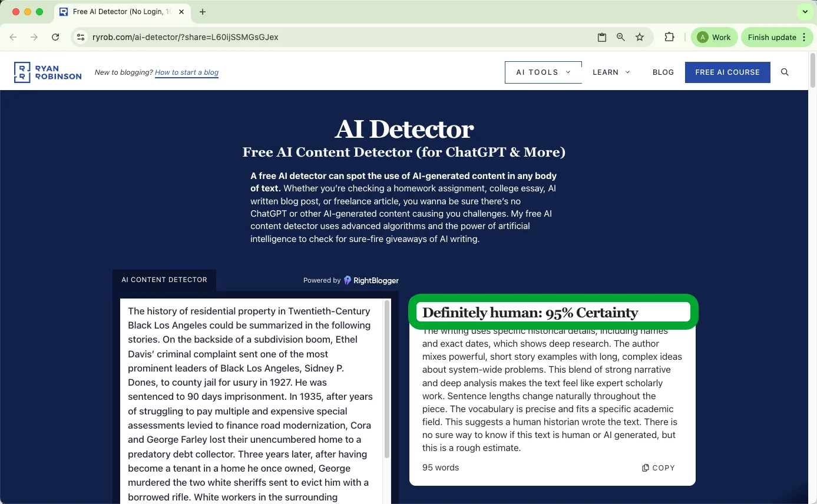Image resolution: width=817 pixels, height=504 pixels.
Task: Open the How to start a blog link
Action: point(186,72)
